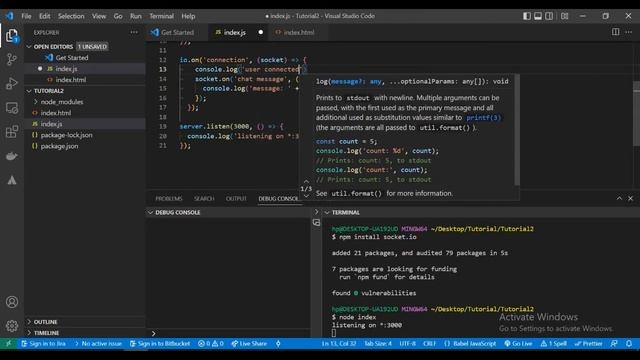Viewport: 640px width, 360px height.
Task: Toggle primary side bar layout icon
Action: click(x=527, y=16)
